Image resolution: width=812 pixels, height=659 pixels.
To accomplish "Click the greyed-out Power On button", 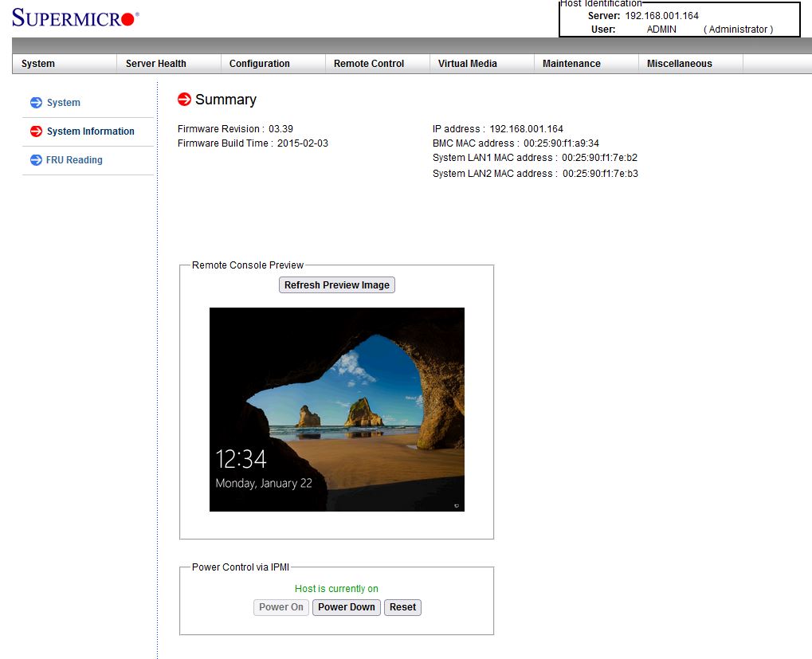I will 281,607.
